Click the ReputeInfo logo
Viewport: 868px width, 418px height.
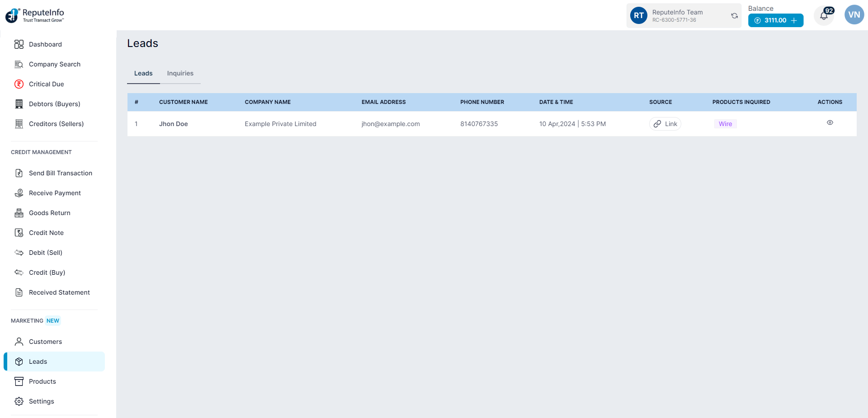(x=35, y=15)
